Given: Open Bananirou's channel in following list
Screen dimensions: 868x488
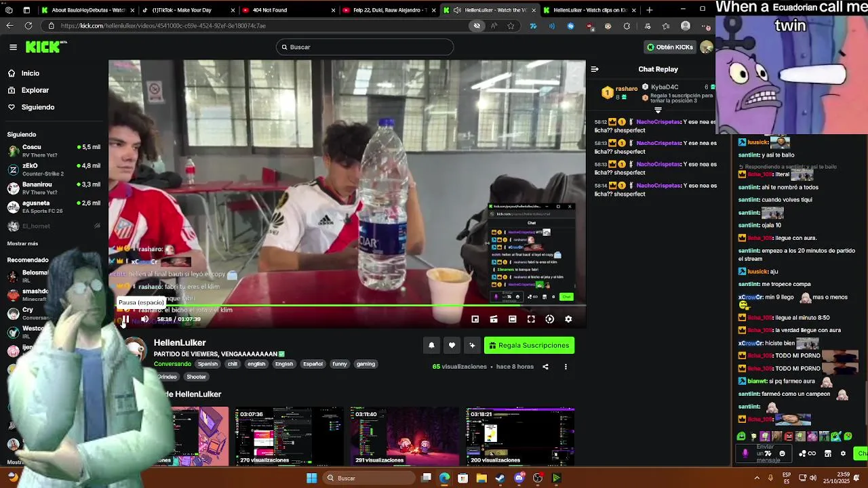Looking at the screenshot, I should (x=54, y=188).
